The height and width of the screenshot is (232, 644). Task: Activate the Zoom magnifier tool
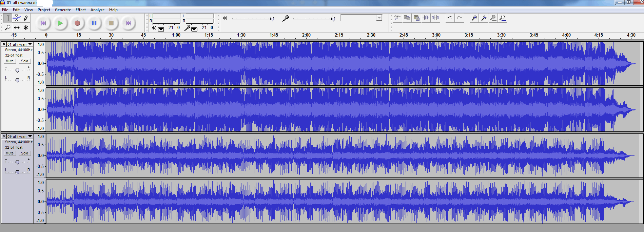coord(8,27)
